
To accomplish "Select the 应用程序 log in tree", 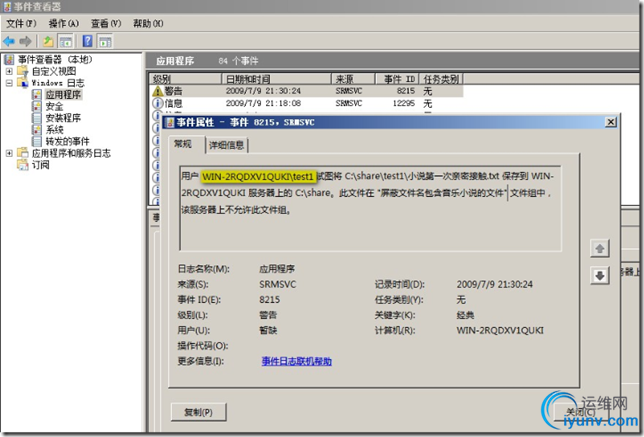I will (63, 94).
